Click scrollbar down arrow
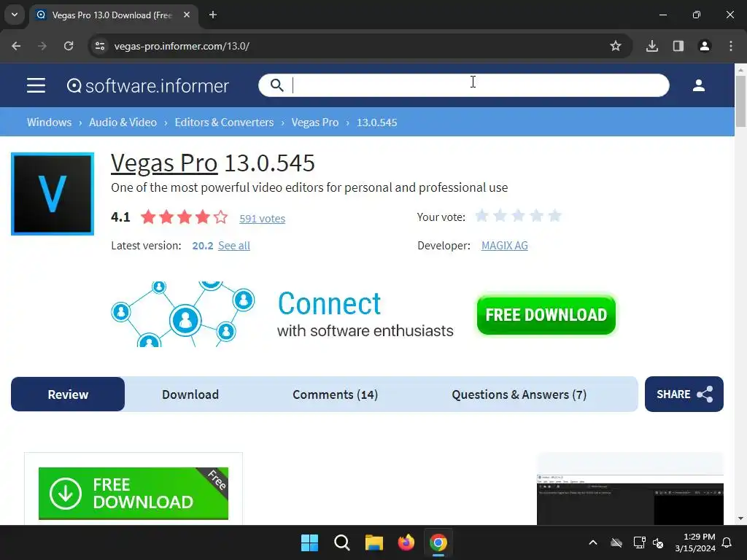This screenshot has height=560, width=747. 740,518
